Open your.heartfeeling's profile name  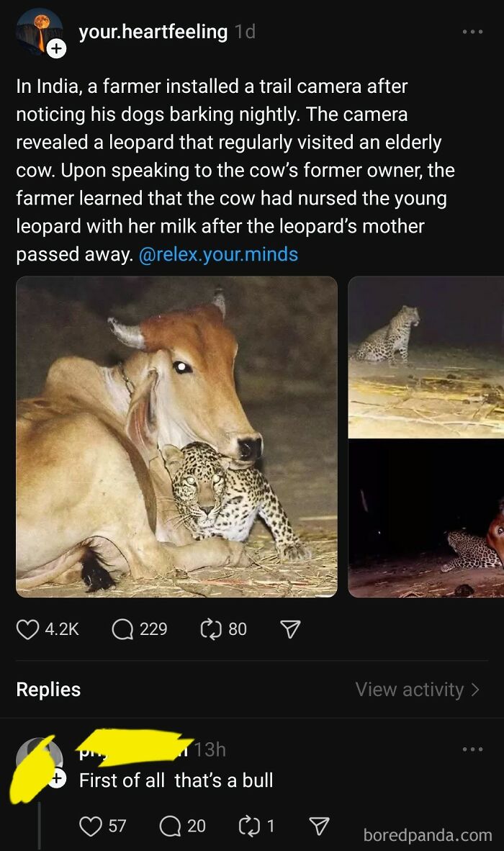(153, 32)
